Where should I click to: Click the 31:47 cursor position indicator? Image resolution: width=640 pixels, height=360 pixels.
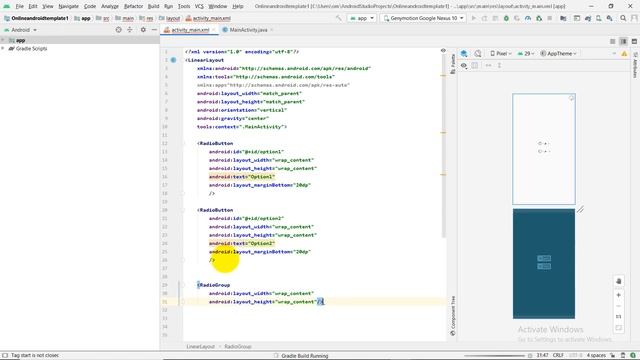[x=542, y=356]
